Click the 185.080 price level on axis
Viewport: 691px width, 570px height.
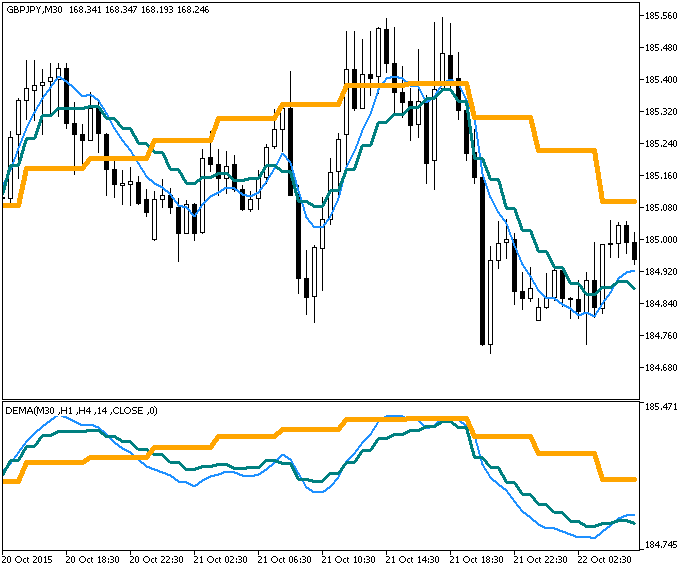663,208
